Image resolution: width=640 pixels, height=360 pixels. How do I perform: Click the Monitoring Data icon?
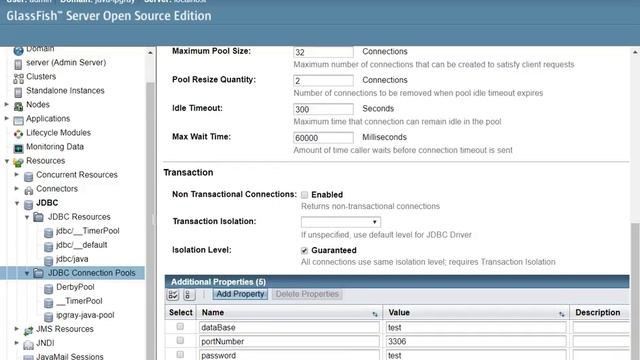tap(18, 148)
